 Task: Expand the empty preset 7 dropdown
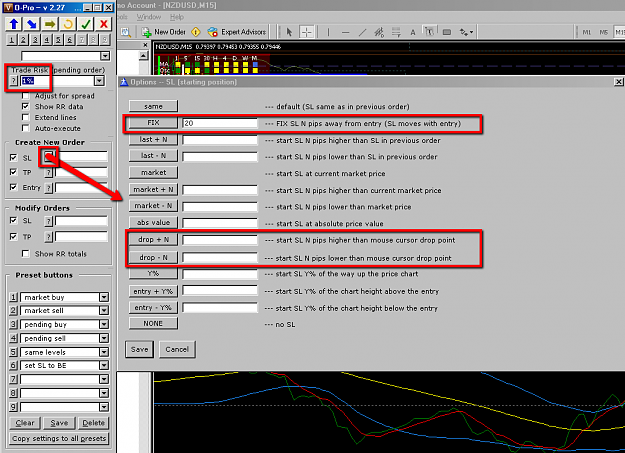(x=104, y=379)
